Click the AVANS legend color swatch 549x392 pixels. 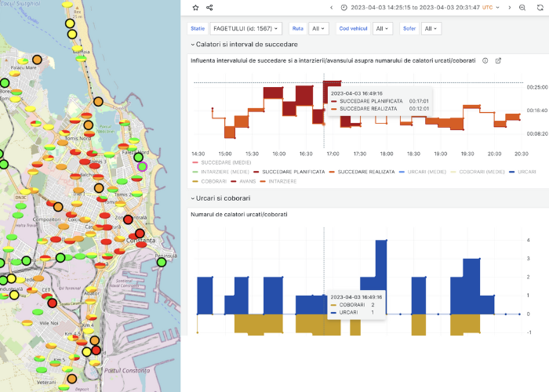(235, 181)
